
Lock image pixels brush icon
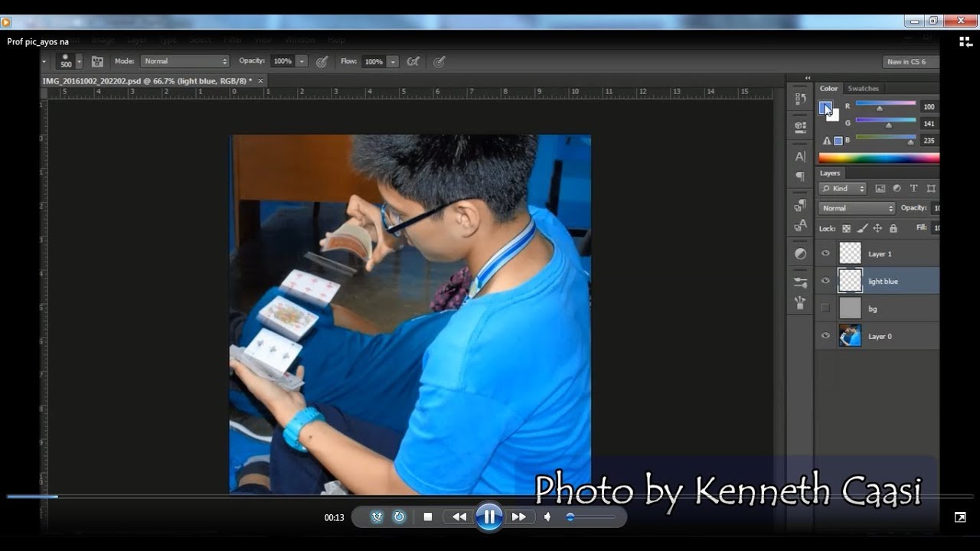click(862, 228)
